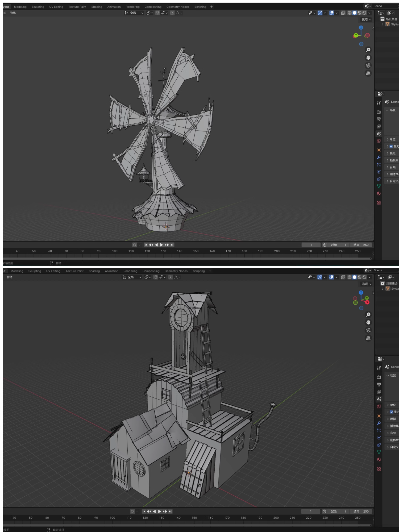Screen dimensions: 399x532
Task: Switch to Modeling workspace in top window
Action: [x=20, y=7]
